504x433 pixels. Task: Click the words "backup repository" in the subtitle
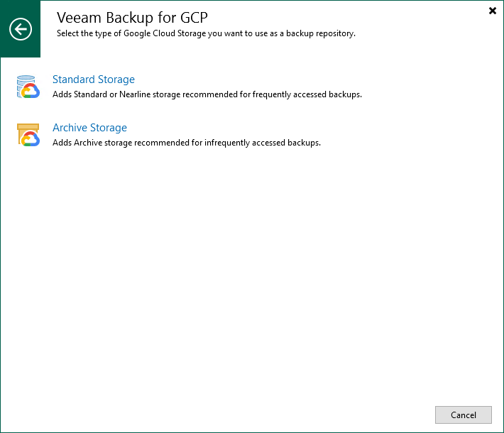(320, 33)
